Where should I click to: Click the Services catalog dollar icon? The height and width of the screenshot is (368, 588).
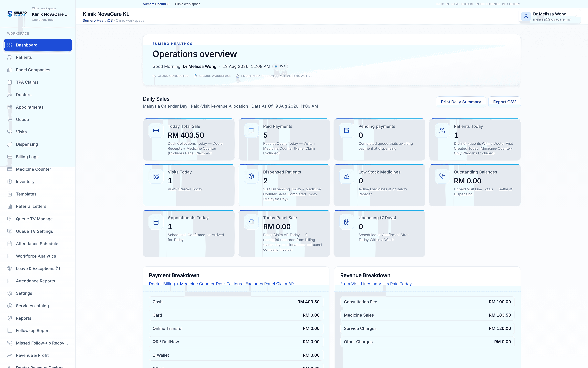(10, 306)
